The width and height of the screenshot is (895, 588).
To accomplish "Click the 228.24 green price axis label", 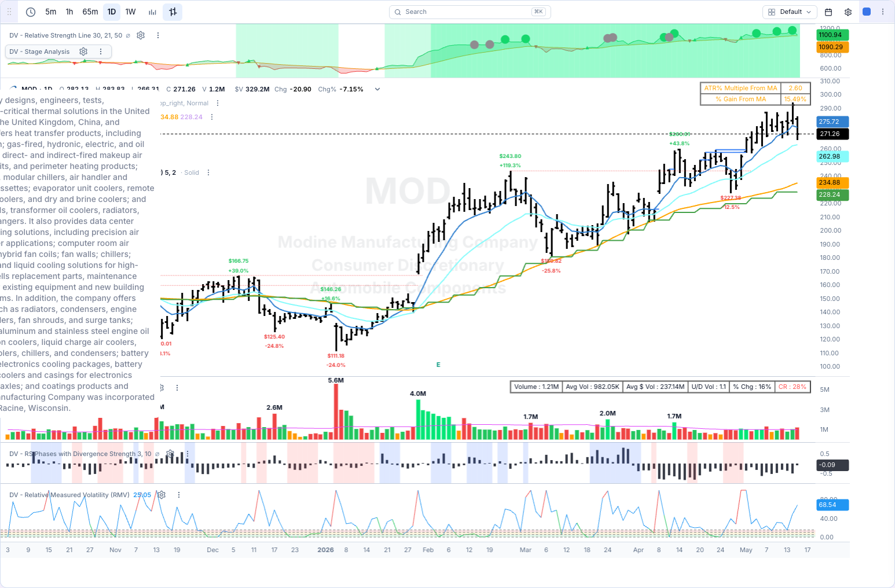I will coord(833,194).
